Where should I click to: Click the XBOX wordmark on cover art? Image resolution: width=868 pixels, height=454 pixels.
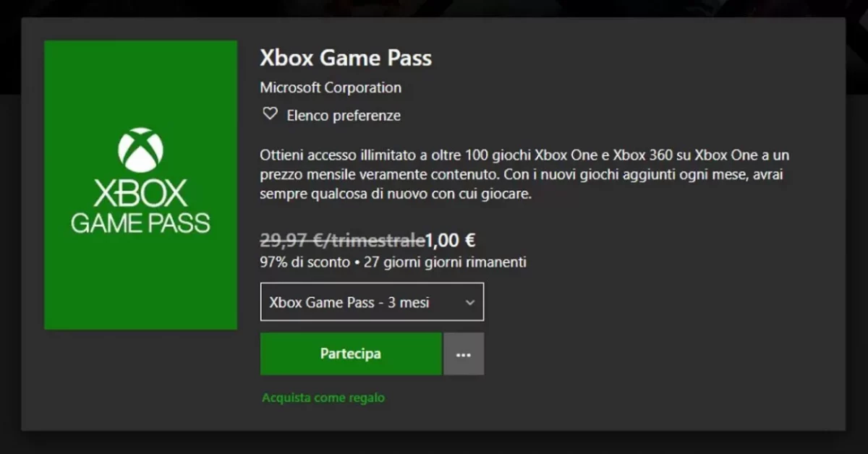pos(140,193)
